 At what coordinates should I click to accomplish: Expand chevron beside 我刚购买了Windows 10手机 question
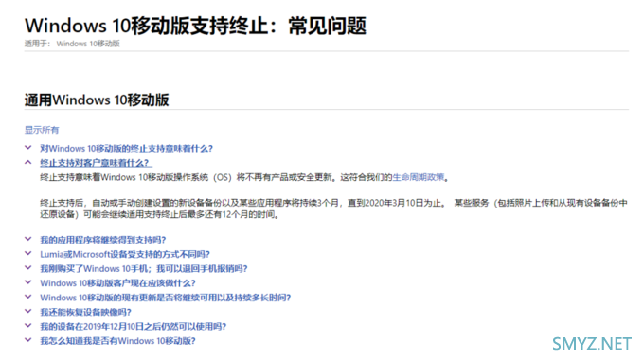tap(27, 267)
